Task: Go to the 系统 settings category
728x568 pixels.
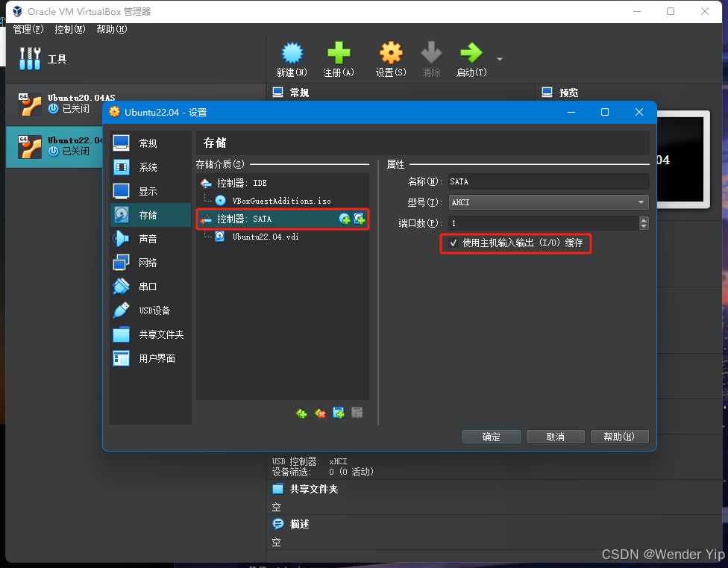Action: pos(151,167)
